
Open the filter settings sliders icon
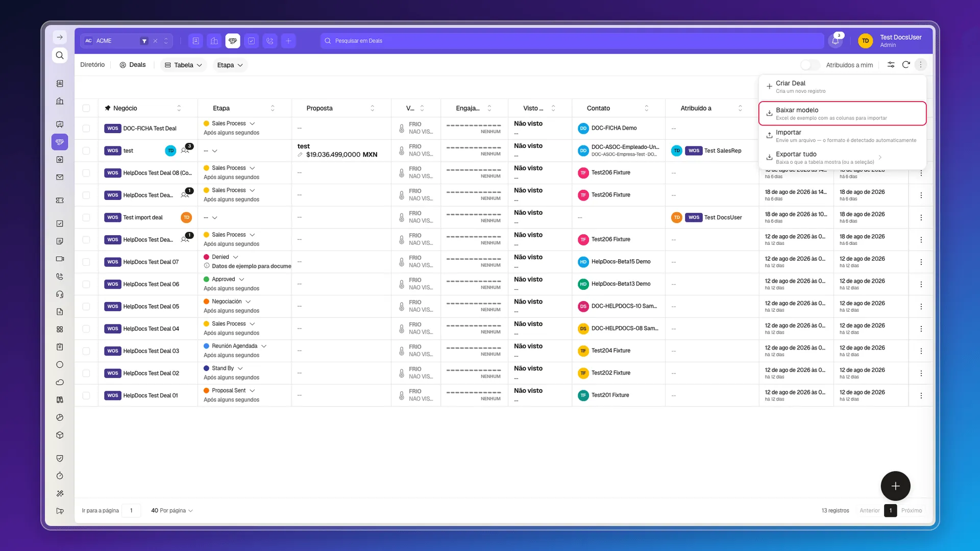tap(891, 65)
